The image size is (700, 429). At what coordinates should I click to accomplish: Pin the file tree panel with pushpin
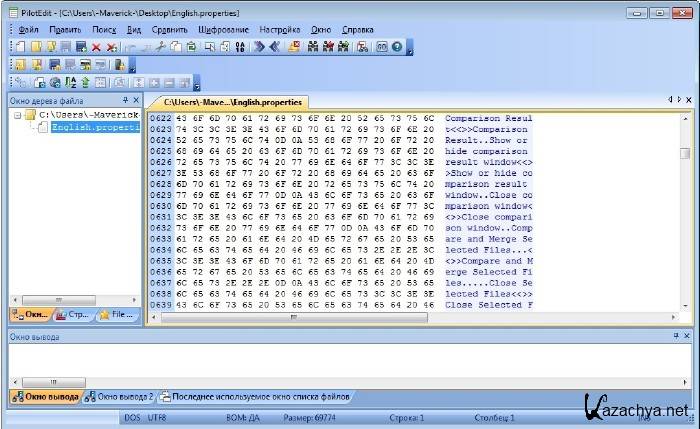coord(124,101)
